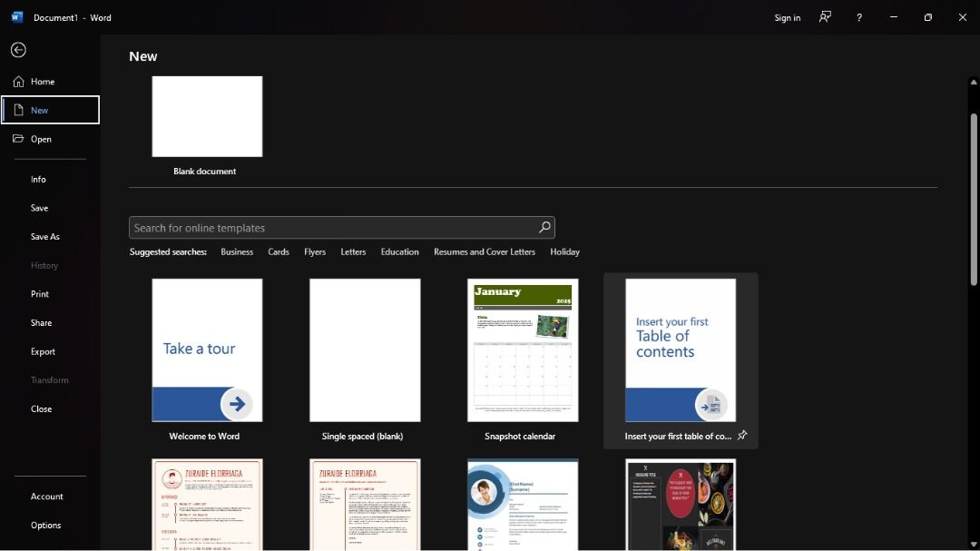Search the Flyers suggested templates
Image resolution: width=980 pixels, height=551 pixels.
315,251
